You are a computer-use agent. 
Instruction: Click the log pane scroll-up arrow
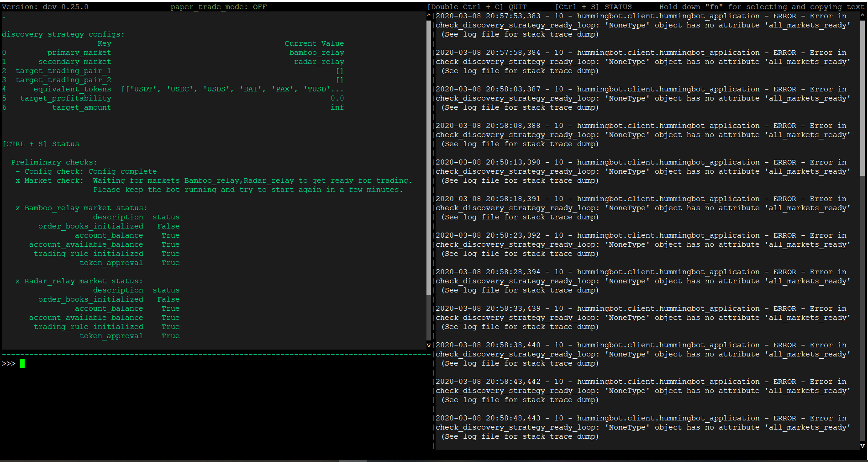pyautogui.click(x=863, y=16)
